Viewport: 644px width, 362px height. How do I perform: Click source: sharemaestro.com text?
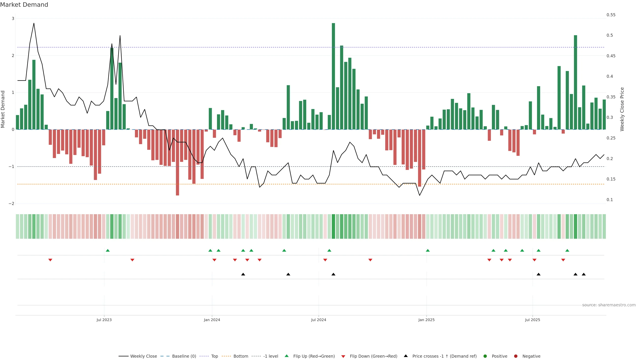609,305
